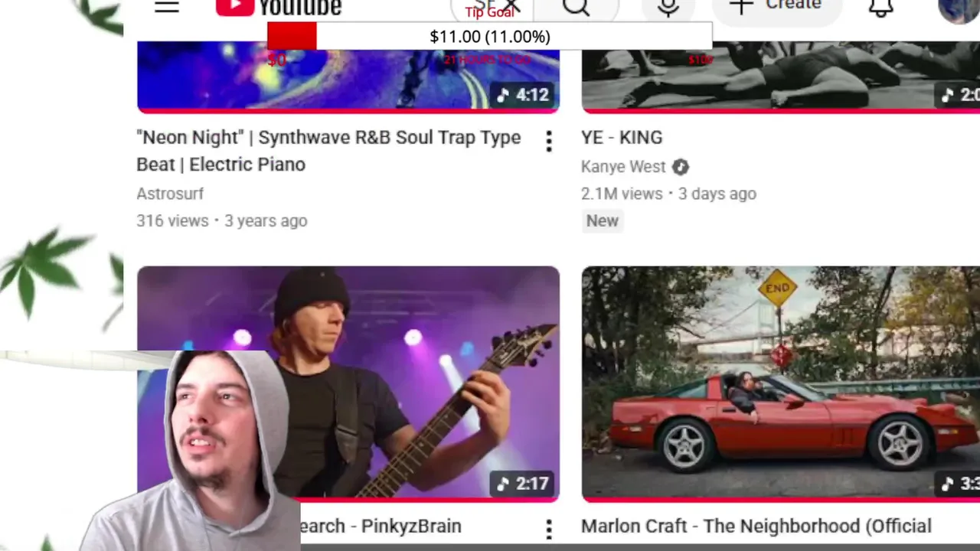Open options menu for PinkyzBrain video
980x551 pixels.
[549, 529]
